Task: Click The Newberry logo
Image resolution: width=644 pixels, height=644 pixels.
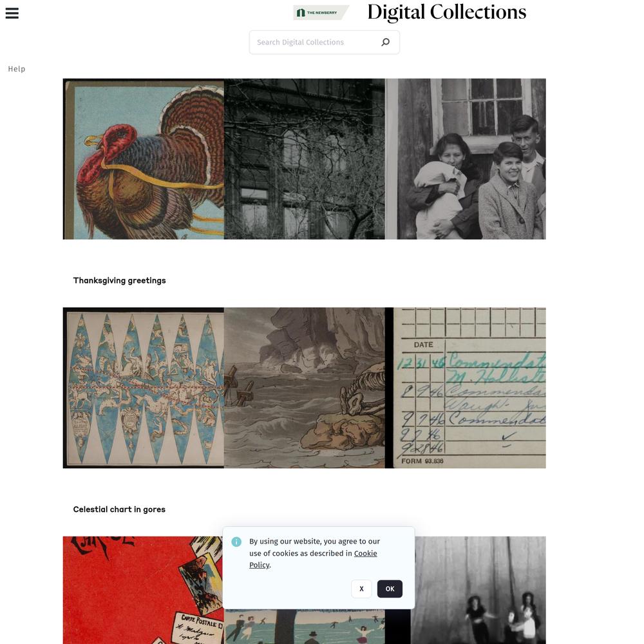Action: pos(321,13)
